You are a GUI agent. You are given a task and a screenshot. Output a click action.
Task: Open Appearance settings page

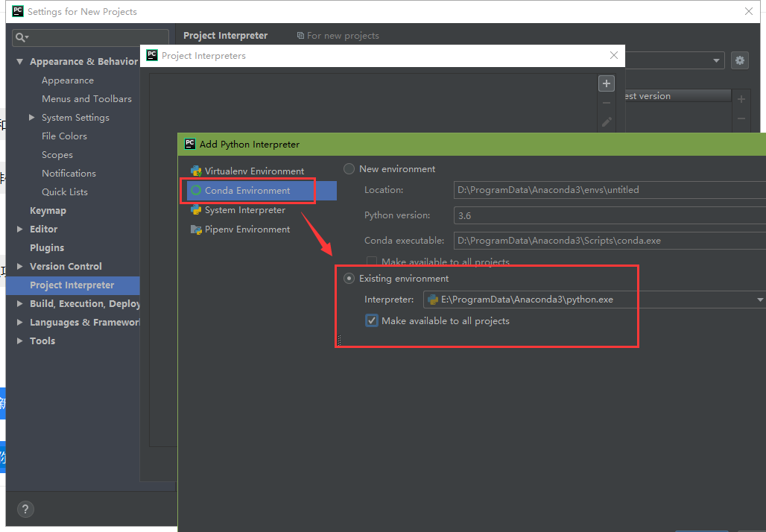tap(67, 80)
